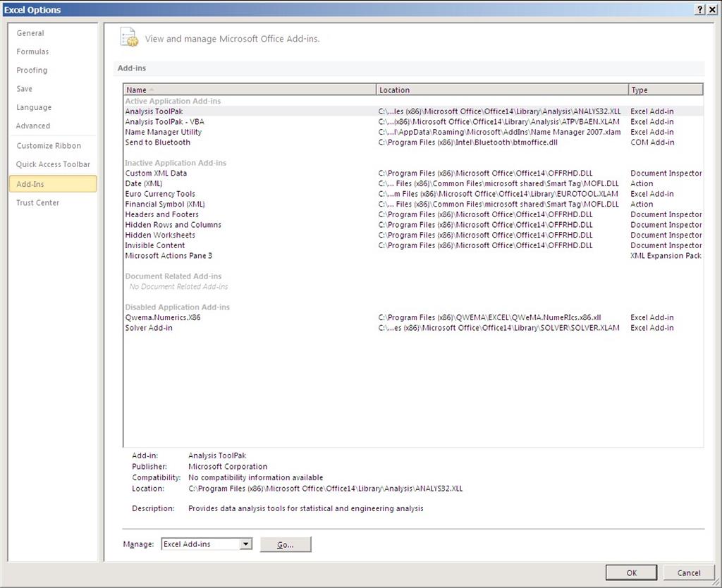Click the Go... button

tap(286, 544)
